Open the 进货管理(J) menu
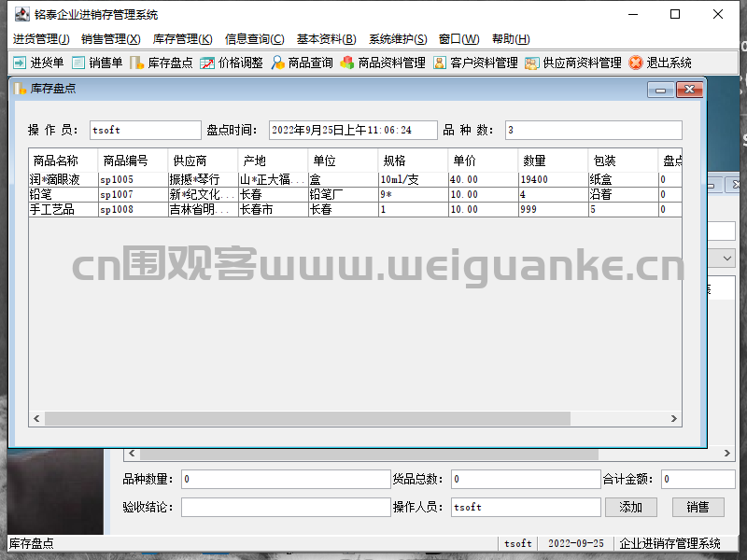The width and height of the screenshot is (747, 560). (41, 39)
